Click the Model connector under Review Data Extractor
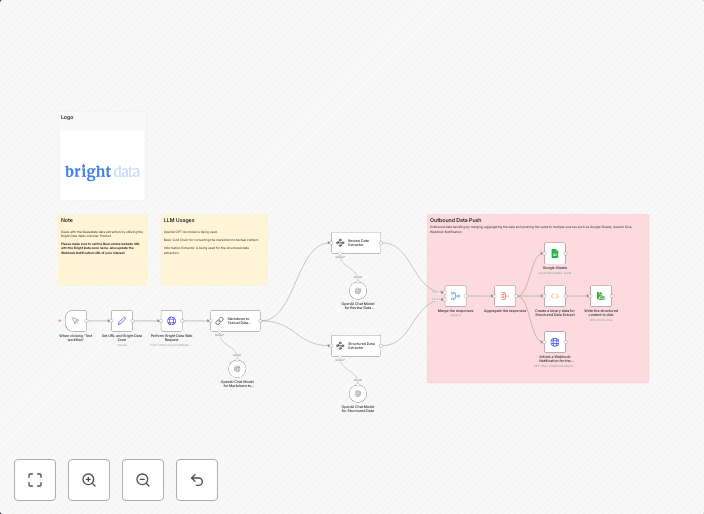 pos(340,255)
